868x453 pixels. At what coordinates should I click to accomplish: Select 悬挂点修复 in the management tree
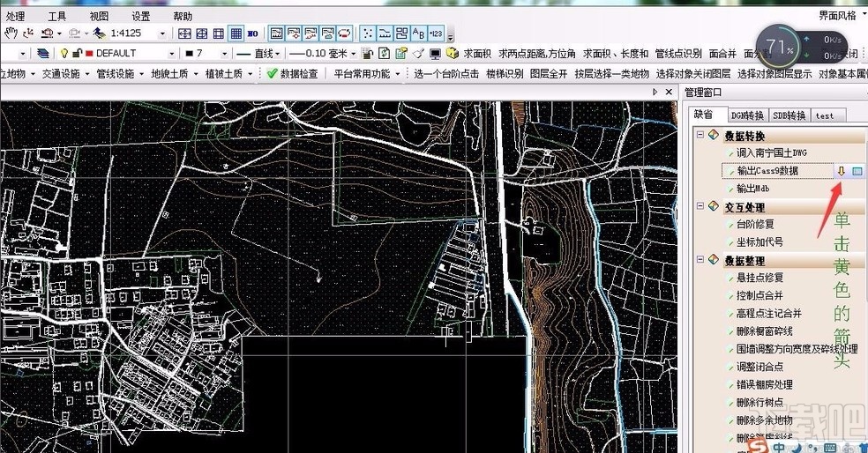click(759, 278)
